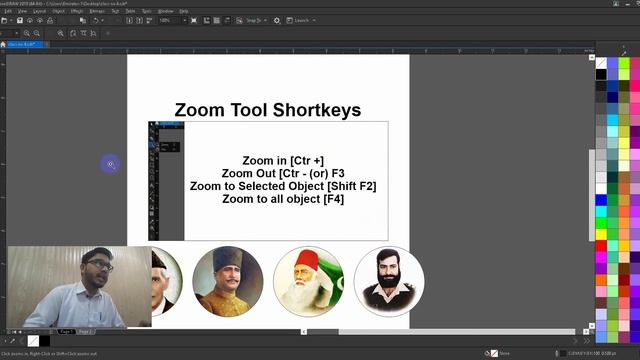Click the Publish to PDF icon

pos(149,20)
